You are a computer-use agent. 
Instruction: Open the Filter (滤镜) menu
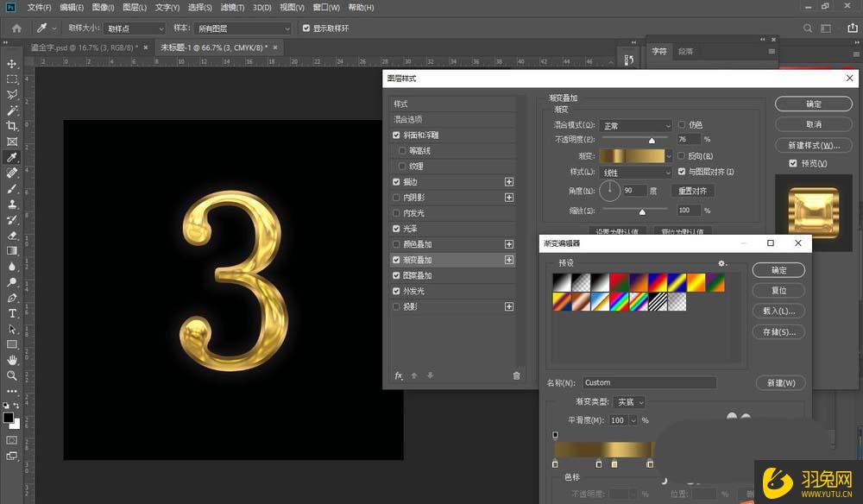point(232,8)
